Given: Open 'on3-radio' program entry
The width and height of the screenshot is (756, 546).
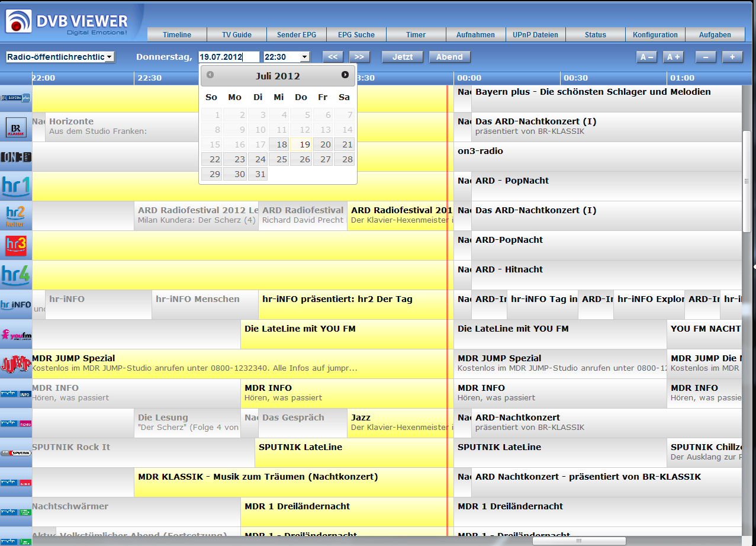Looking at the screenshot, I should (x=597, y=157).
